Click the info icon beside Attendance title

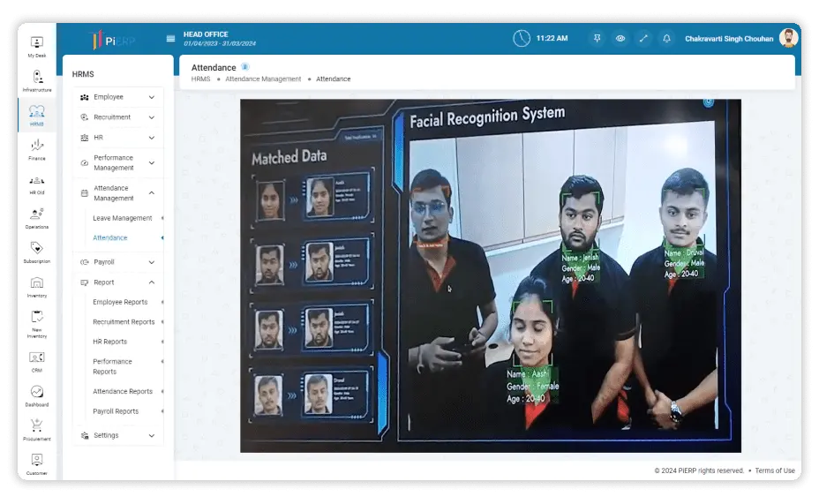coord(245,67)
